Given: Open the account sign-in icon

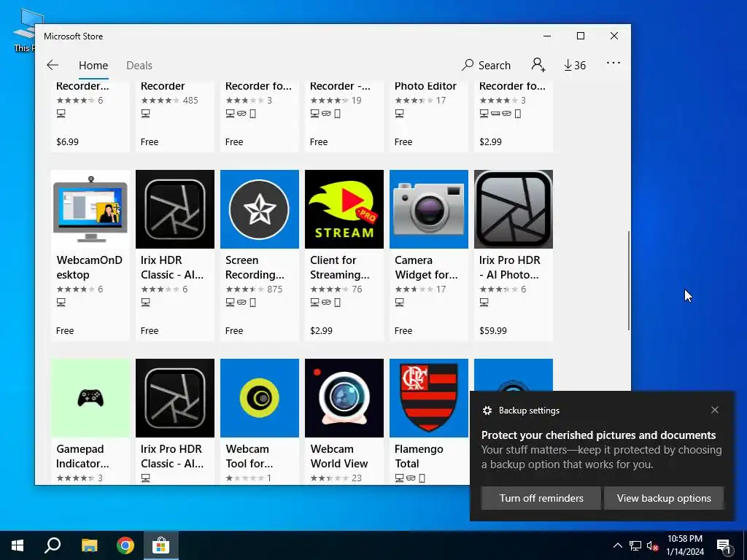Looking at the screenshot, I should [538, 65].
